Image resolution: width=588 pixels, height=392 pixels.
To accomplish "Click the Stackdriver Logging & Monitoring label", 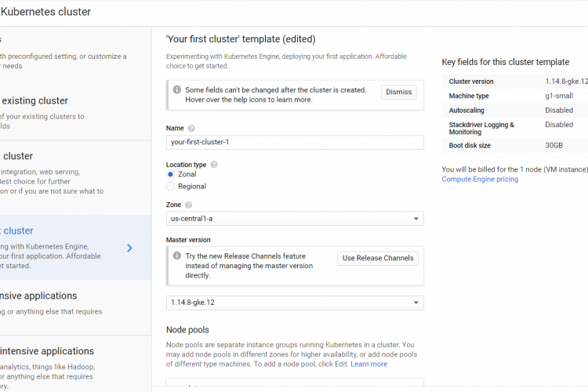I will click(481, 129).
